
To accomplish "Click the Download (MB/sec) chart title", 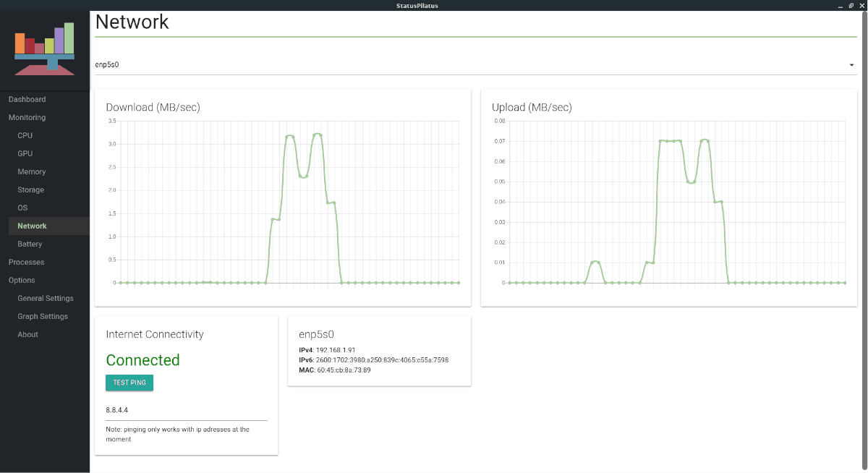I will tap(153, 107).
